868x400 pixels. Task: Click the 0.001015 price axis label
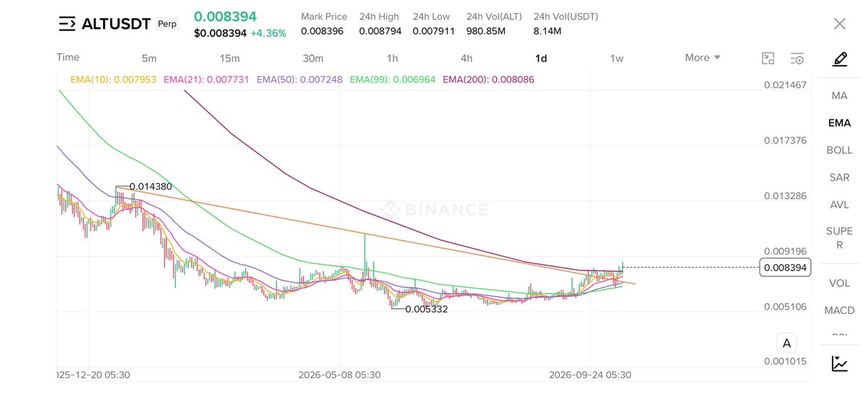click(x=785, y=362)
